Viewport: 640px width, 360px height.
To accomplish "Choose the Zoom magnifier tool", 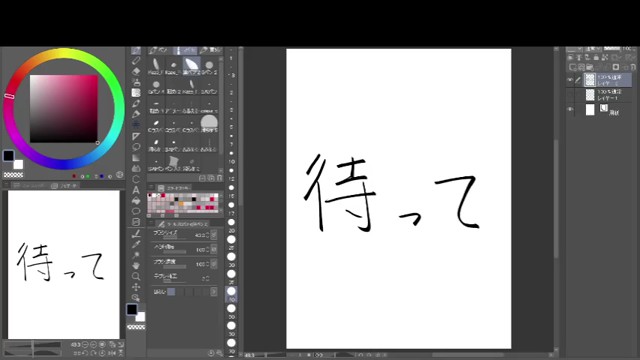I will pyautogui.click(x=136, y=276).
